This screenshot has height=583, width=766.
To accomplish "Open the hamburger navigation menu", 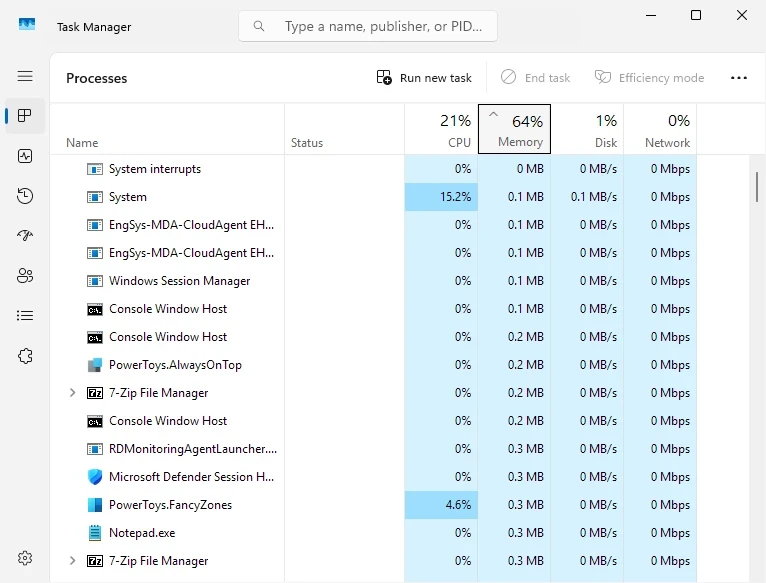I will pos(25,76).
